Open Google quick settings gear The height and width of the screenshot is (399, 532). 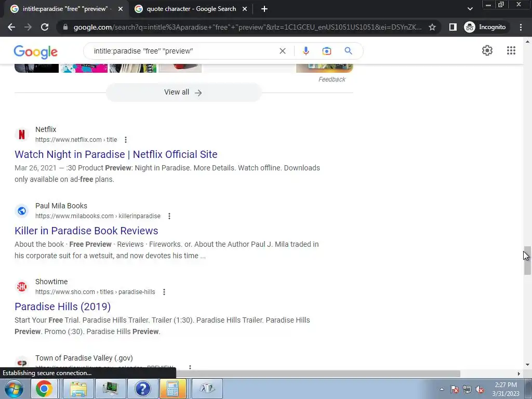pyautogui.click(x=487, y=50)
